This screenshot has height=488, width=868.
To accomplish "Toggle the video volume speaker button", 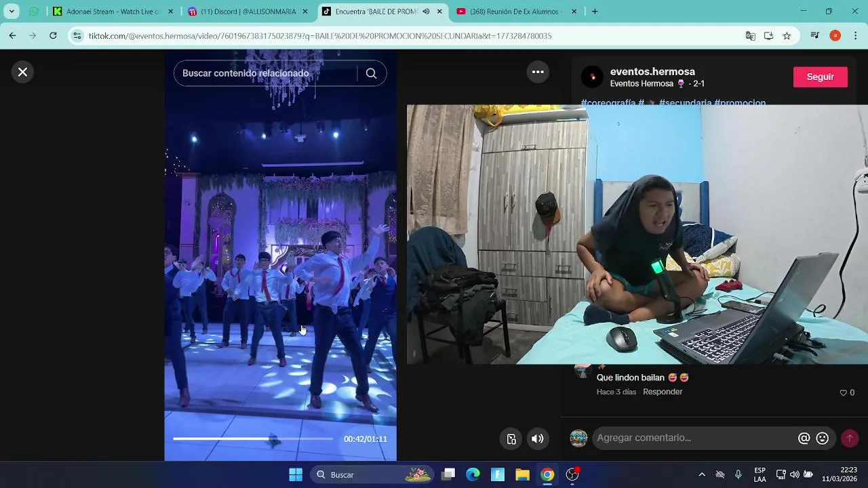I will coord(537,439).
